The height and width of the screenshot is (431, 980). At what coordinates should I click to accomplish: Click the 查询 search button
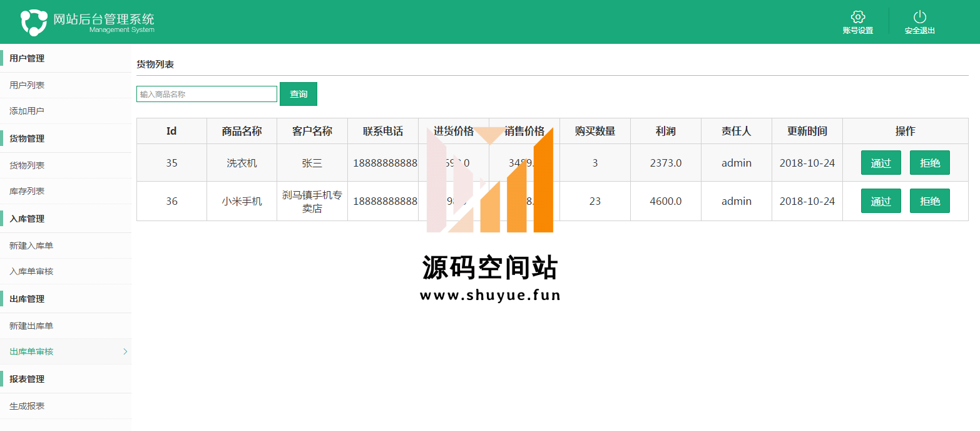(299, 94)
